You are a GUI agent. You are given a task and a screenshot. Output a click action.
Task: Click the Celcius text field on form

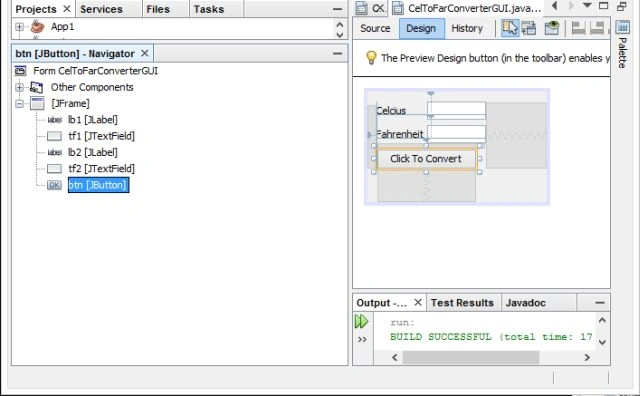tap(456, 110)
